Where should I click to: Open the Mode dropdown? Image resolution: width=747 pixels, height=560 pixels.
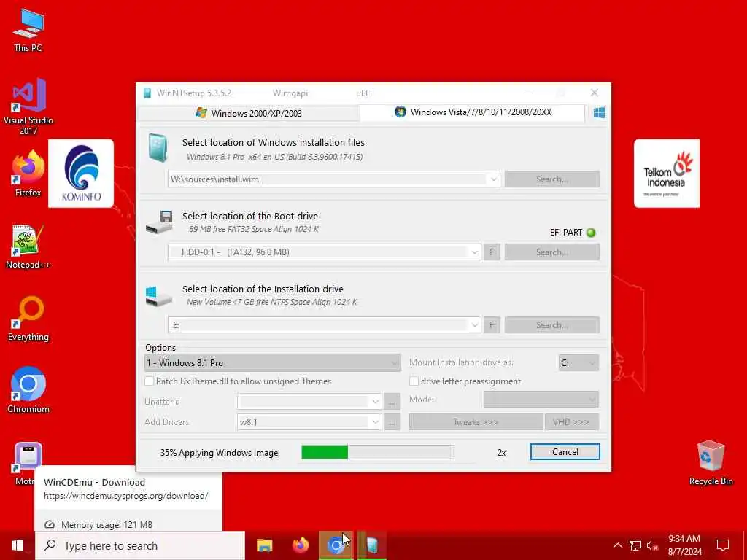click(x=541, y=400)
